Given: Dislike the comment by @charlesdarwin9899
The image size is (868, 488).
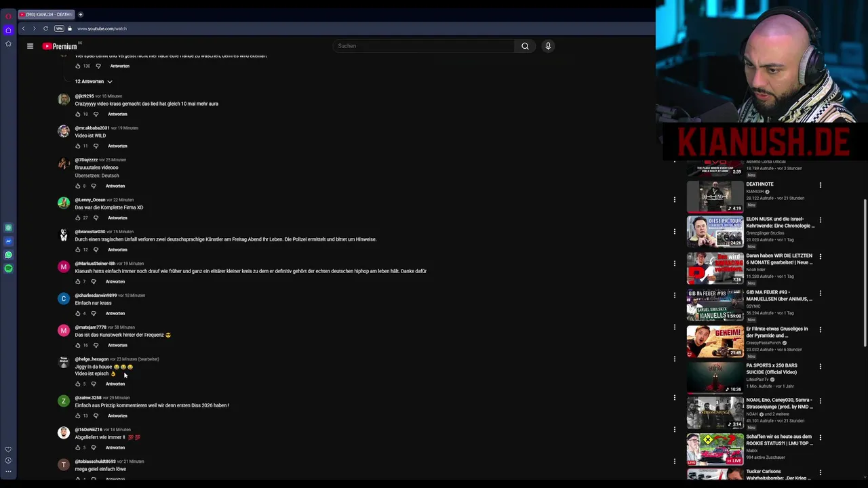Looking at the screenshot, I should pyautogui.click(x=94, y=313).
